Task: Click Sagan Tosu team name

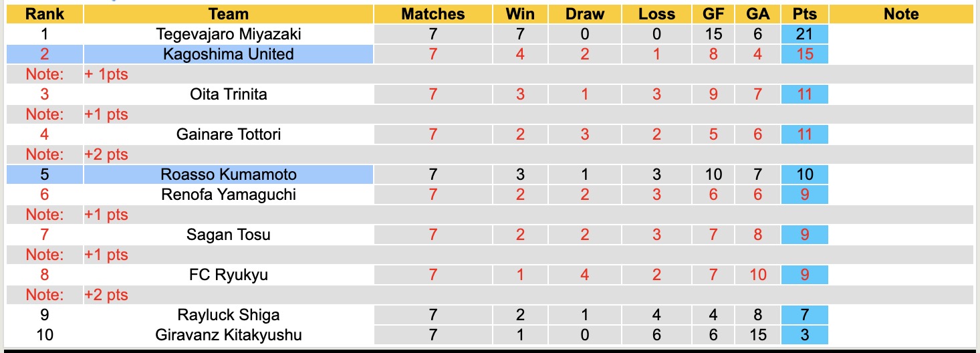Action: point(229,235)
